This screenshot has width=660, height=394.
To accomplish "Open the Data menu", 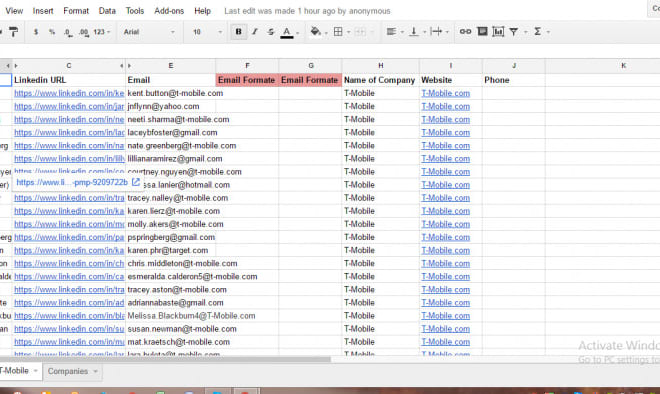I will click(107, 11).
